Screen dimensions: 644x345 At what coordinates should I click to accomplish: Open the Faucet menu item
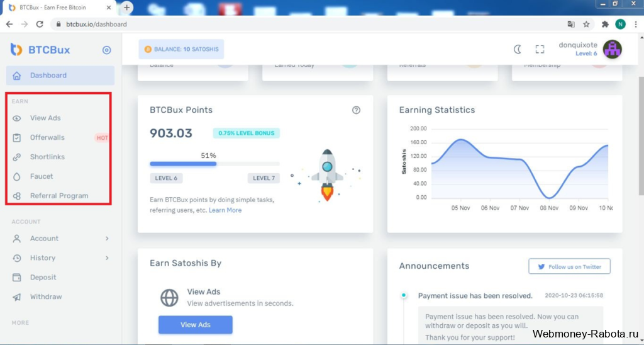coord(58,176)
